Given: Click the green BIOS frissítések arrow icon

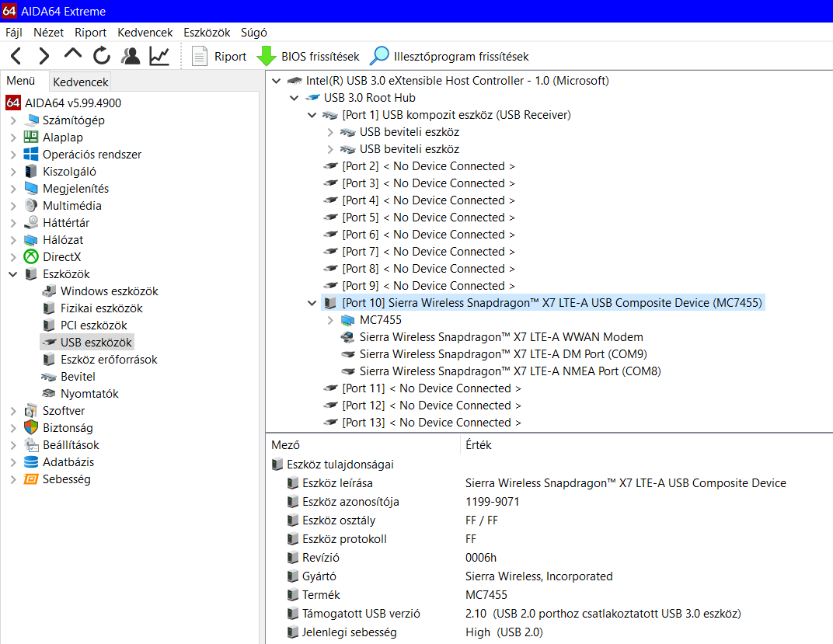Looking at the screenshot, I should [267, 56].
